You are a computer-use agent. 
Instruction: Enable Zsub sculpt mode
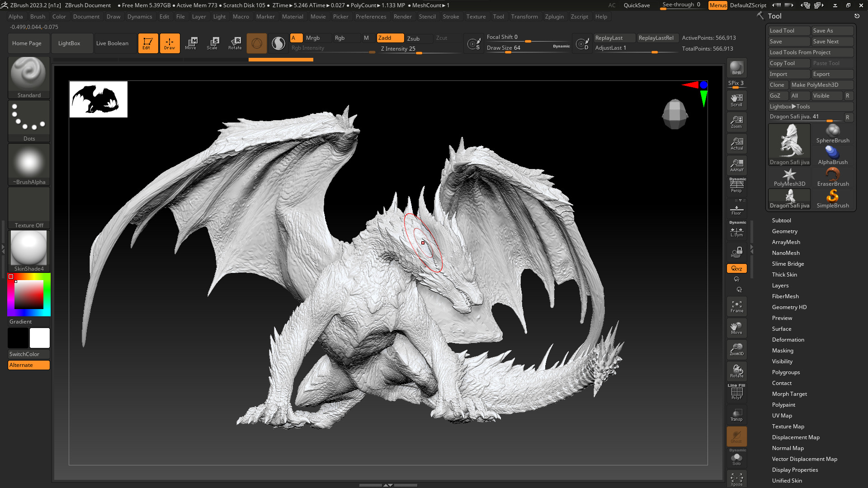(419, 38)
